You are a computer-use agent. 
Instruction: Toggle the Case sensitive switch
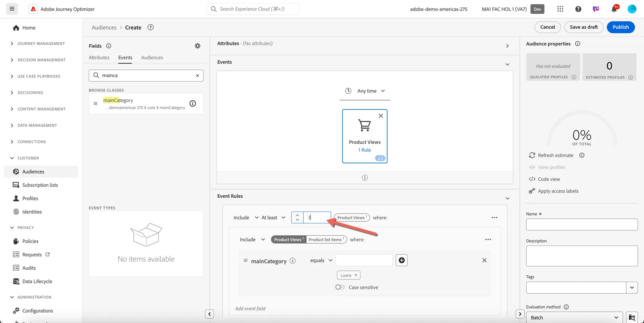pyautogui.click(x=340, y=287)
